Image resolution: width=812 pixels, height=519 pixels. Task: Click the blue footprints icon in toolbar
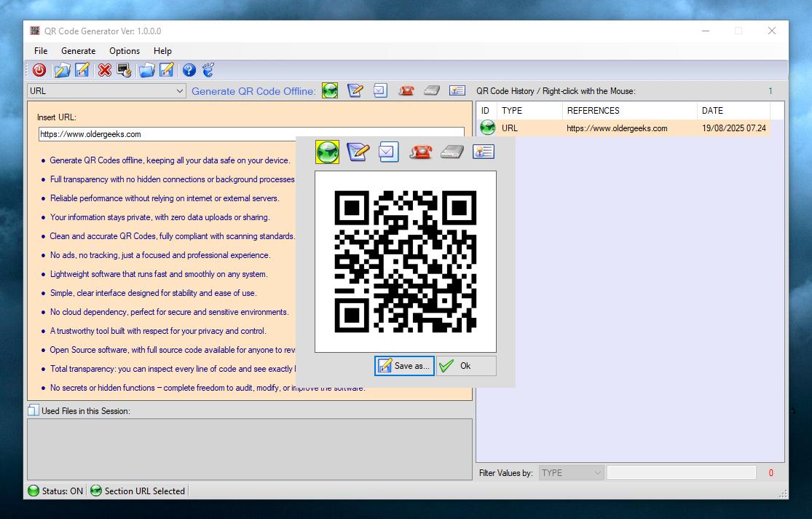coord(209,70)
